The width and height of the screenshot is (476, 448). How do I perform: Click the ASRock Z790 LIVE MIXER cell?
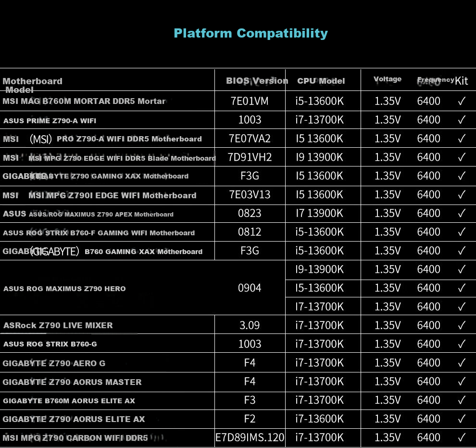[x=58, y=325]
